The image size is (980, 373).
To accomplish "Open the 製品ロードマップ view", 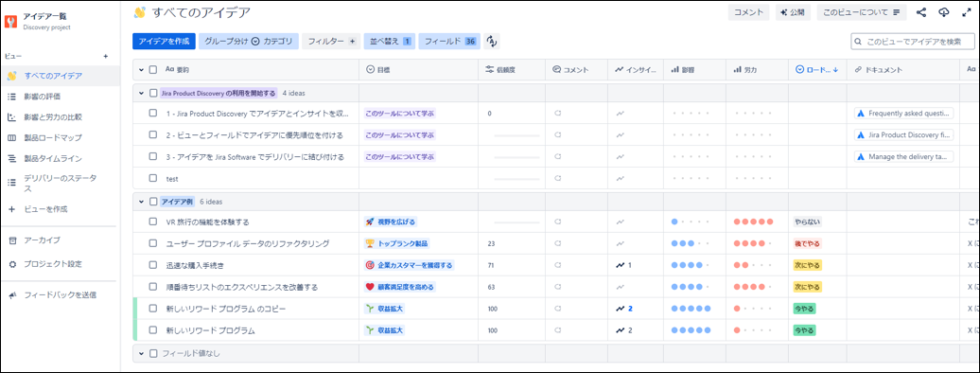I will point(60,137).
